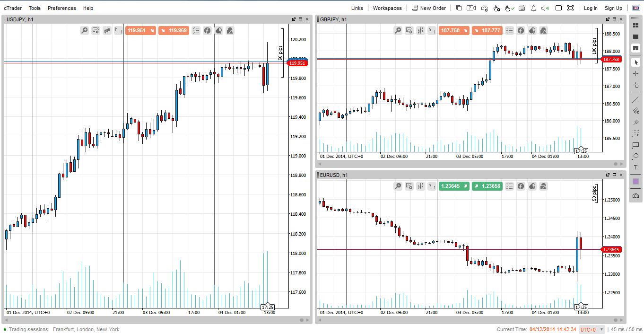Screen dimensions: 644x334
Task: Click EURUSD price label 1.23645 on axis
Action: point(612,249)
